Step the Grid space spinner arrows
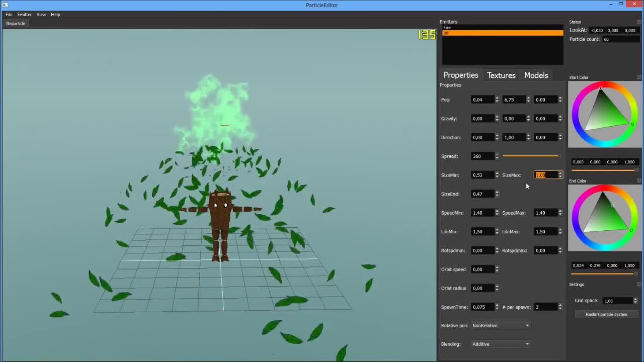 pyautogui.click(x=635, y=301)
